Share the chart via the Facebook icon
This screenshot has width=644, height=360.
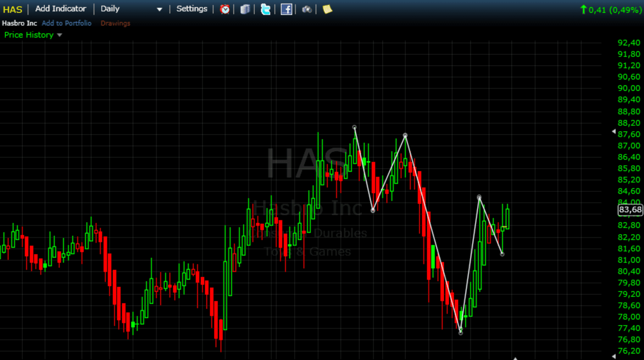(286, 9)
